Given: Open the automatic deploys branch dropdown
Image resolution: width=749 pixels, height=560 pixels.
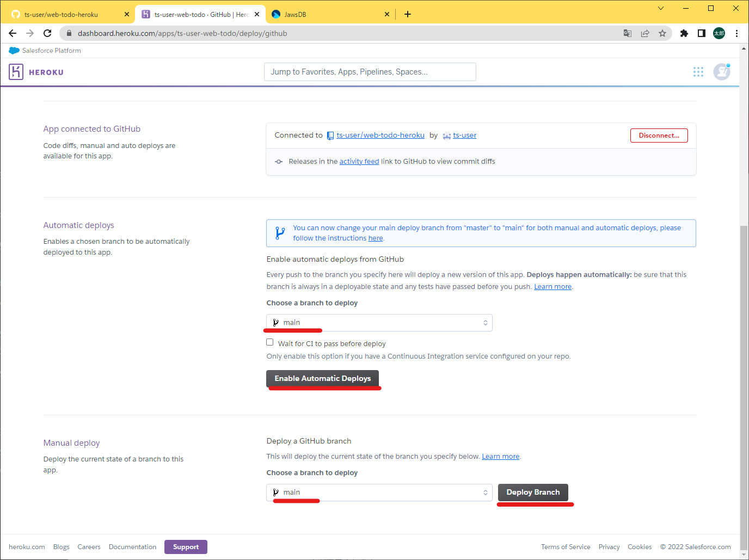Looking at the screenshot, I should pos(379,323).
